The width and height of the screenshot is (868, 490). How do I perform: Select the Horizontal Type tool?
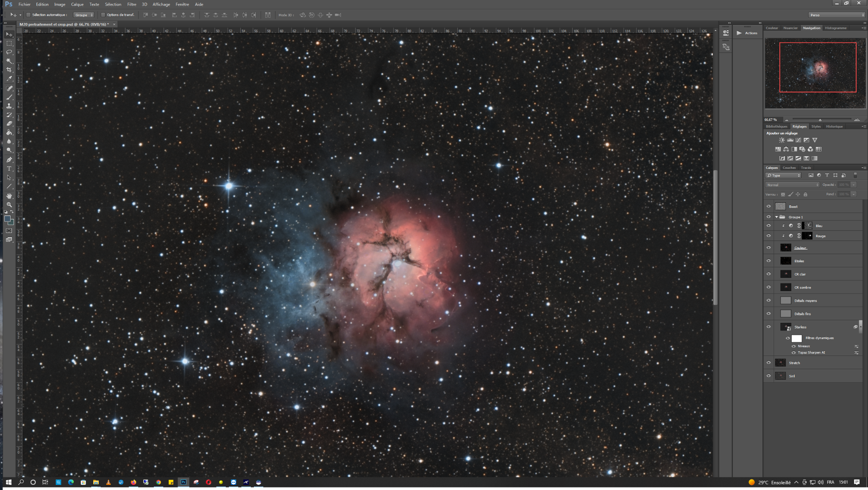[9, 168]
